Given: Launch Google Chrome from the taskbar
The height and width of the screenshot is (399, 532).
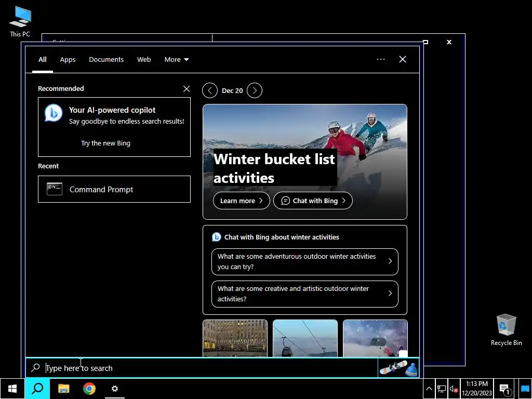Looking at the screenshot, I should (x=89, y=389).
